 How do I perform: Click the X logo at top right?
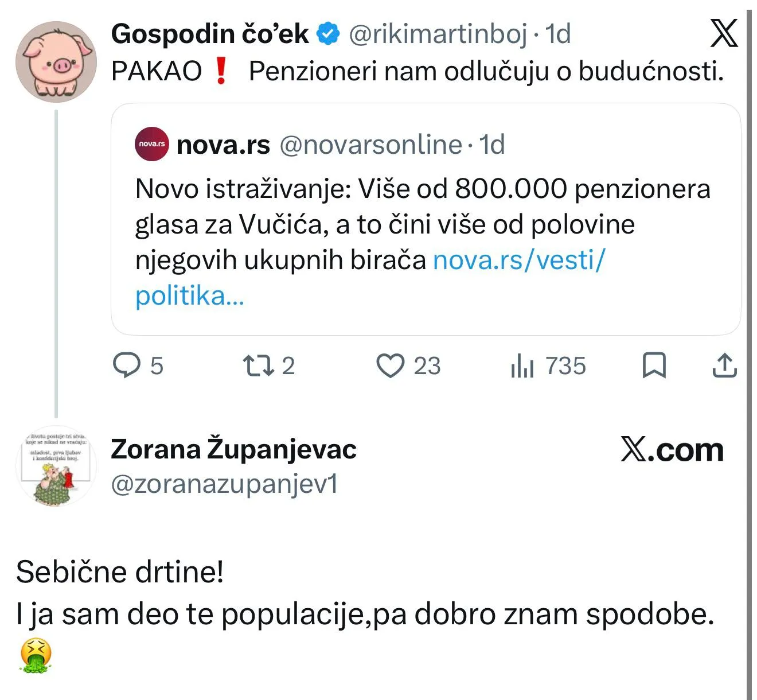[x=724, y=33]
